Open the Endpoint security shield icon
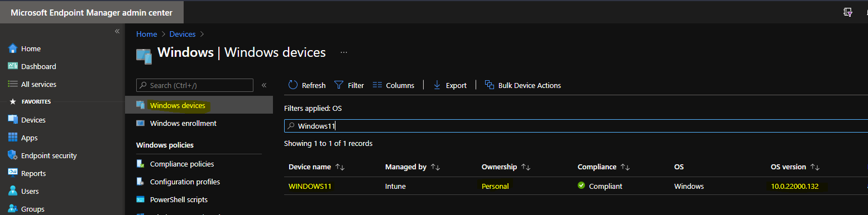The image size is (868, 215). [13, 155]
